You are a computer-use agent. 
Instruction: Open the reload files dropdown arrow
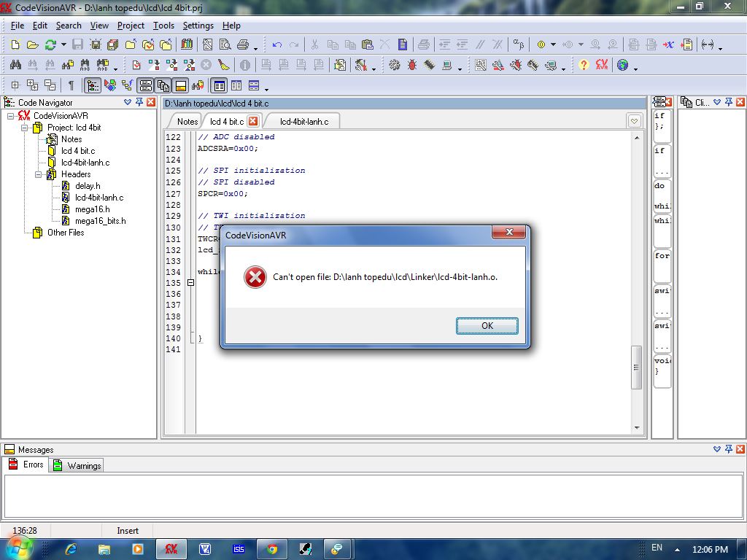point(63,44)
